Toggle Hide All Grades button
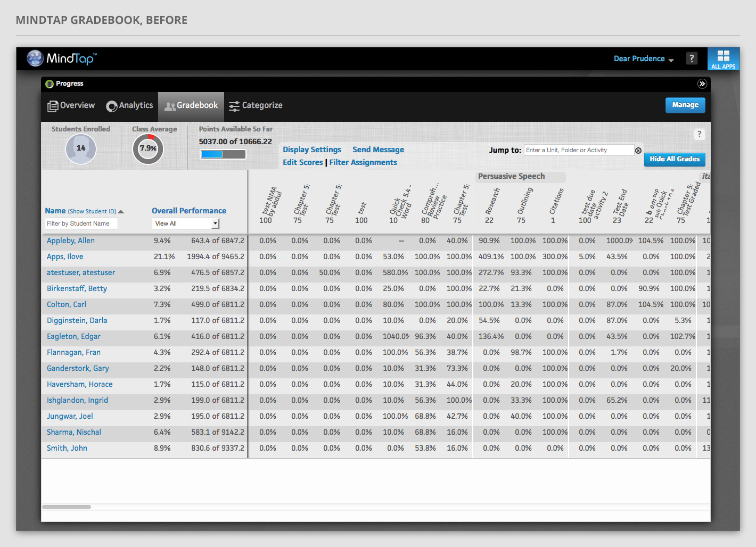 [x=674, y=159]
